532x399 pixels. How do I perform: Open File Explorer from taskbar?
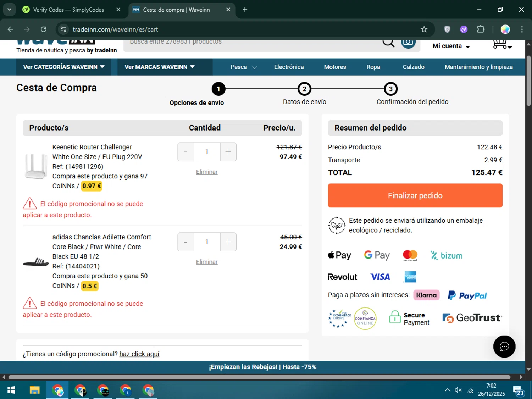pos(34,390)
